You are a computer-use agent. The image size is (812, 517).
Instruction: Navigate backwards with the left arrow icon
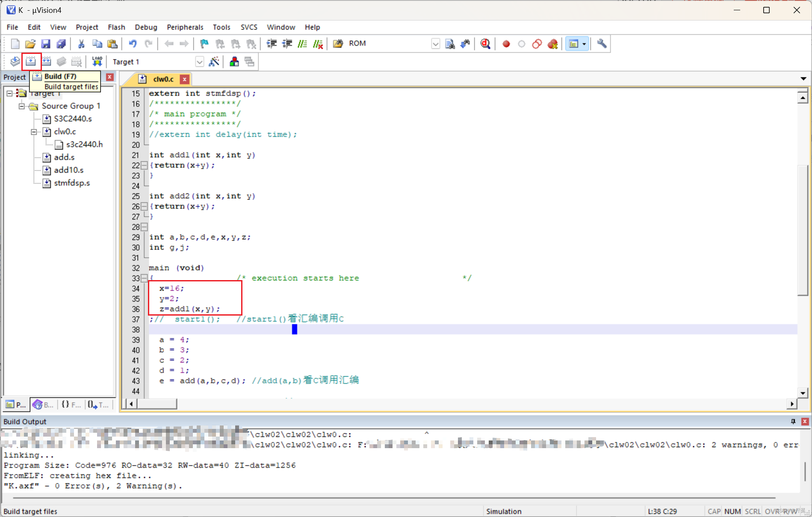169,44
